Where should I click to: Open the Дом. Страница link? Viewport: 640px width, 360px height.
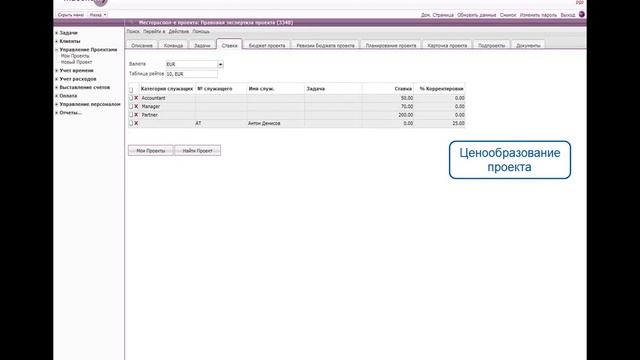pyautogui.click(x=437, y=15)
